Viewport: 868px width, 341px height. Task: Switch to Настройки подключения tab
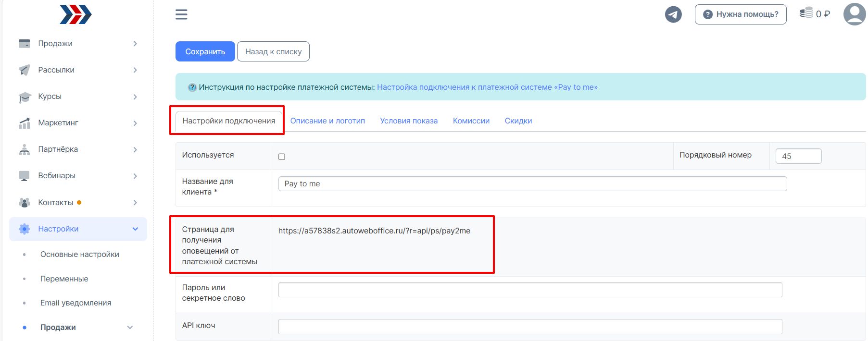(x=229, y=121)
